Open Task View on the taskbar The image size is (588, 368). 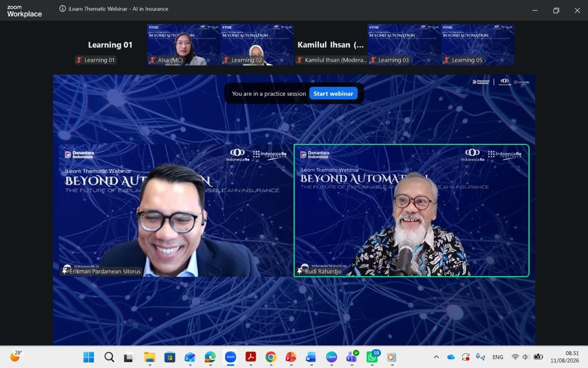(x=129, y=357)
